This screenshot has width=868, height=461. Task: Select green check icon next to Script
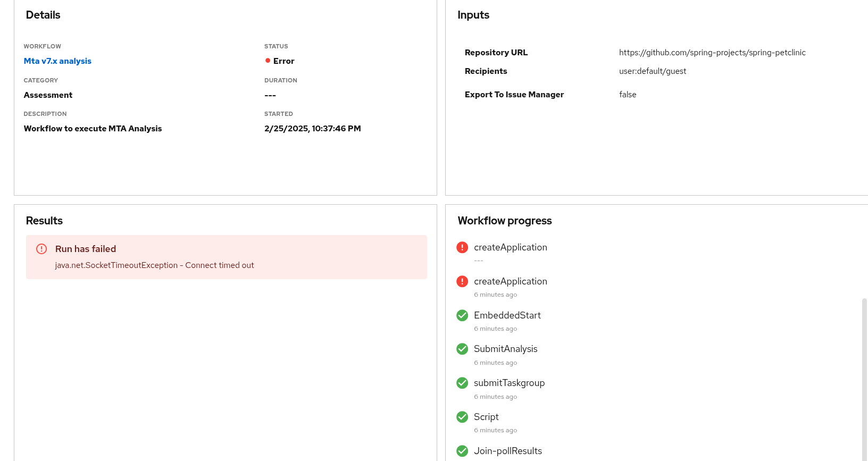point(462,417)
